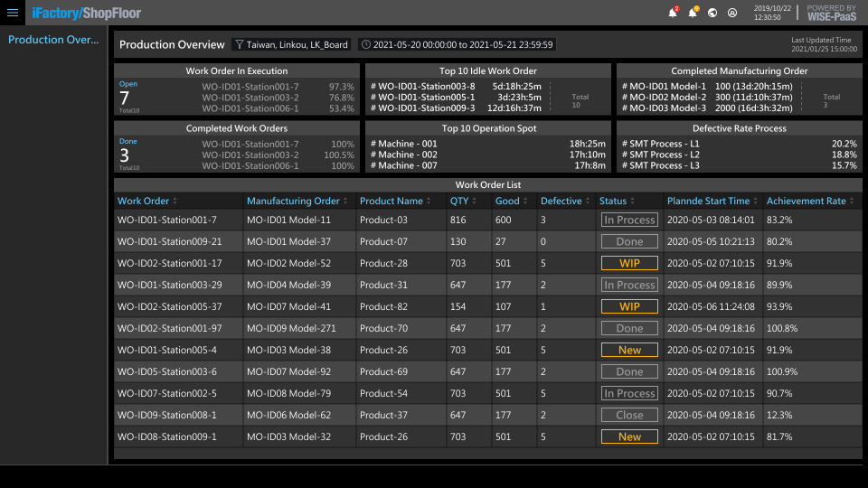The image size is (868, 488).
Task: Click the globe language icon
Action: pos(712,13)
